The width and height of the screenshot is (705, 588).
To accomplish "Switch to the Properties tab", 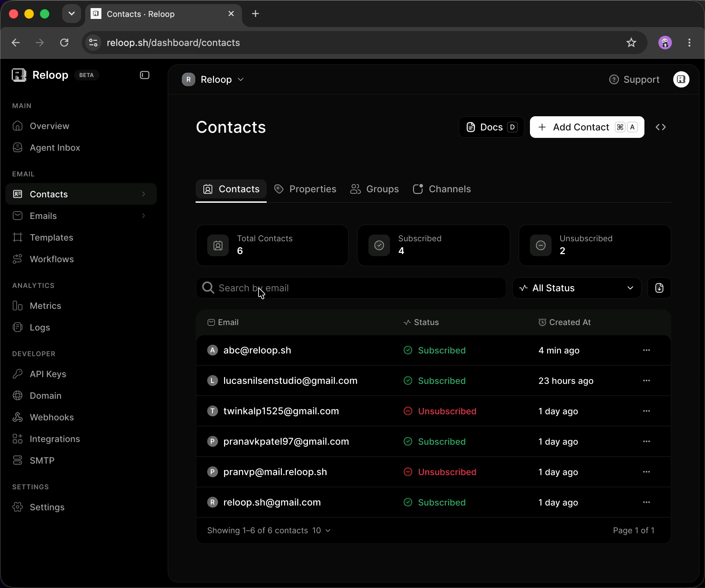I will coord(305,189).
